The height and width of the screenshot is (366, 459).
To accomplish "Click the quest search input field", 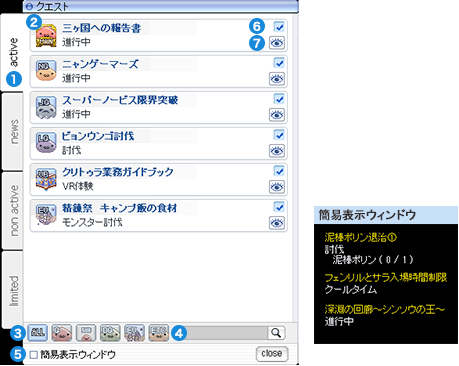I will click(x=228, y=333).
